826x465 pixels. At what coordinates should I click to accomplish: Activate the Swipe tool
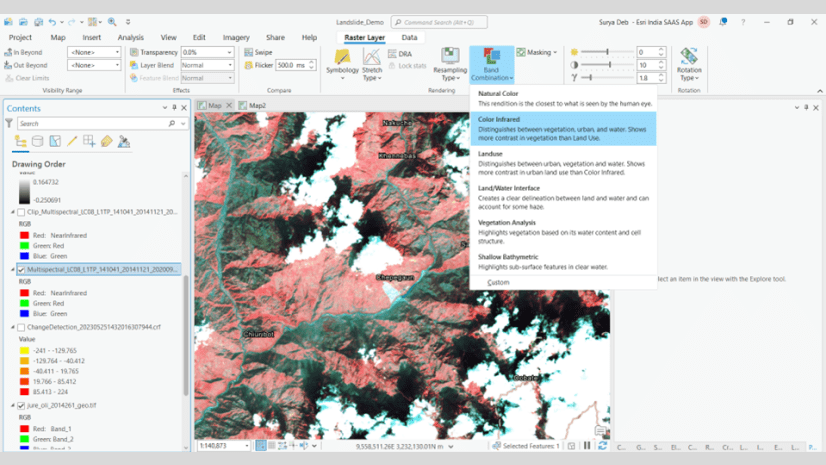pyautogui.click(x=258, y=52)
